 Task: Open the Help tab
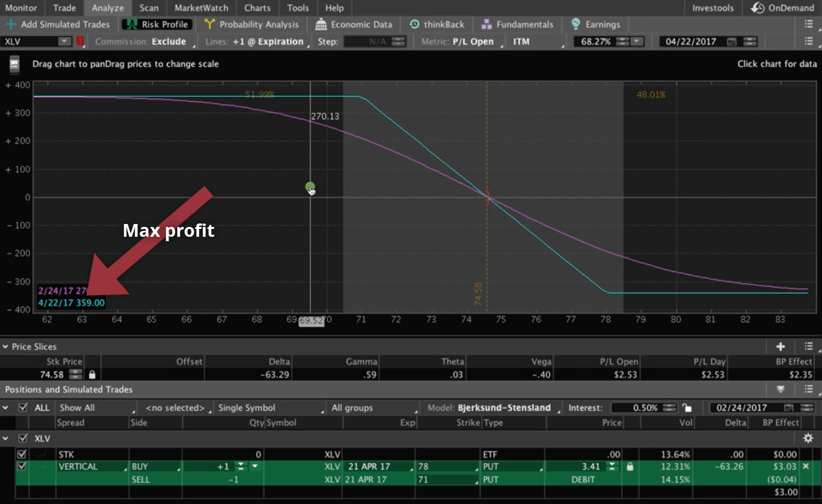334,8
